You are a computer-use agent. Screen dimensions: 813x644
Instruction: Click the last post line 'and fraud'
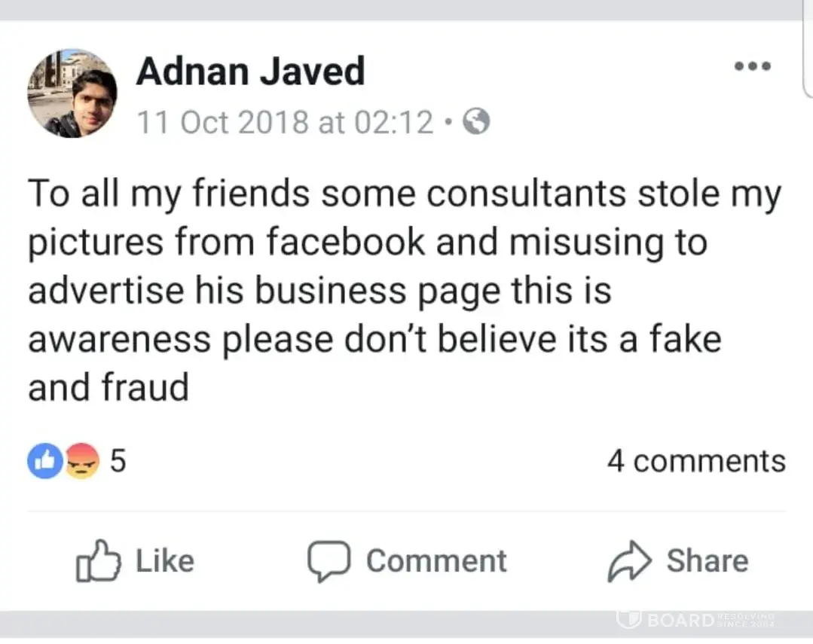point(109,388)
